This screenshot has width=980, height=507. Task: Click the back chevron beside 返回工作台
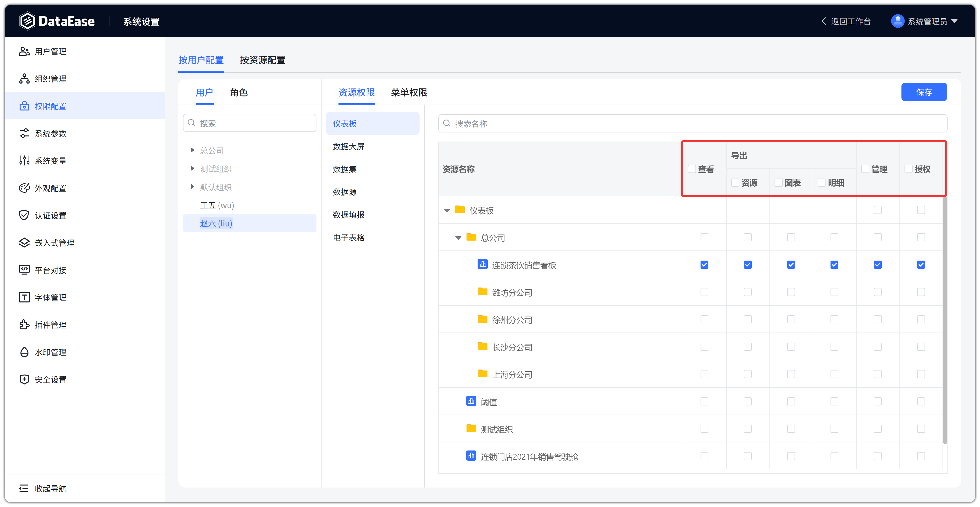[824, 21]
